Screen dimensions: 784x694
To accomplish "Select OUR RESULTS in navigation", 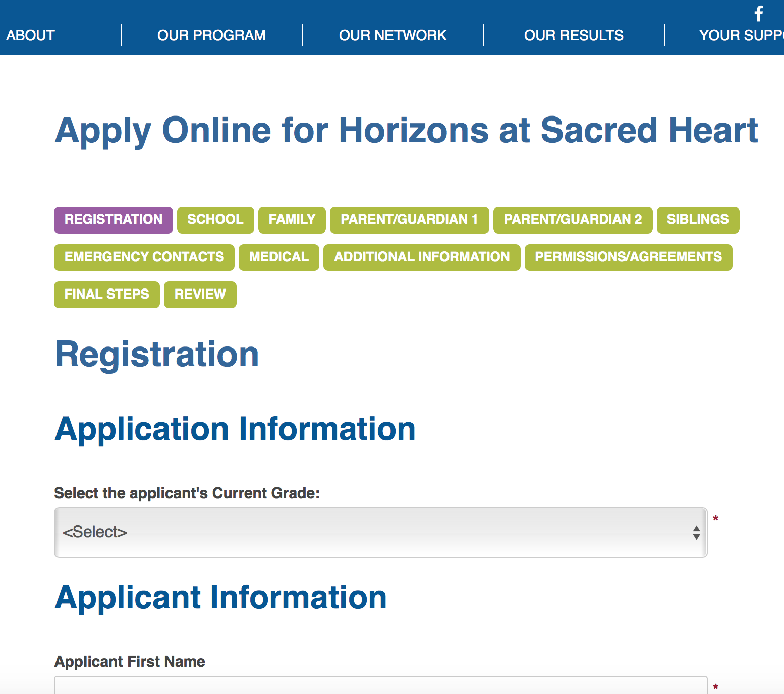I will [x=574, y=35].
